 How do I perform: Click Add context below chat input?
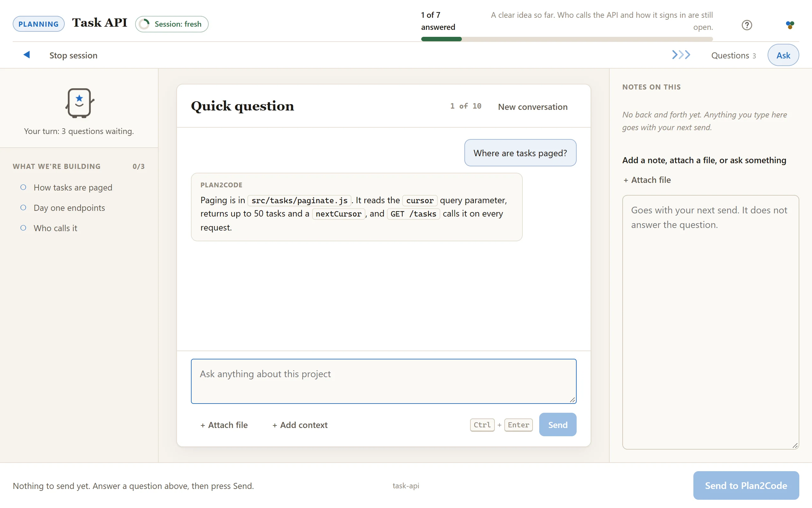pyautogui.click(x=300, y=425)
